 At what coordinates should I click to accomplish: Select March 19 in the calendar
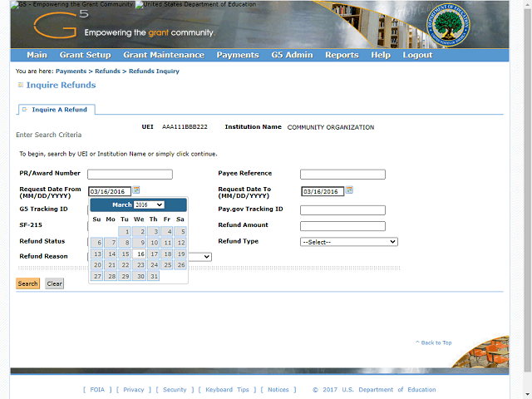click(180, 254)
